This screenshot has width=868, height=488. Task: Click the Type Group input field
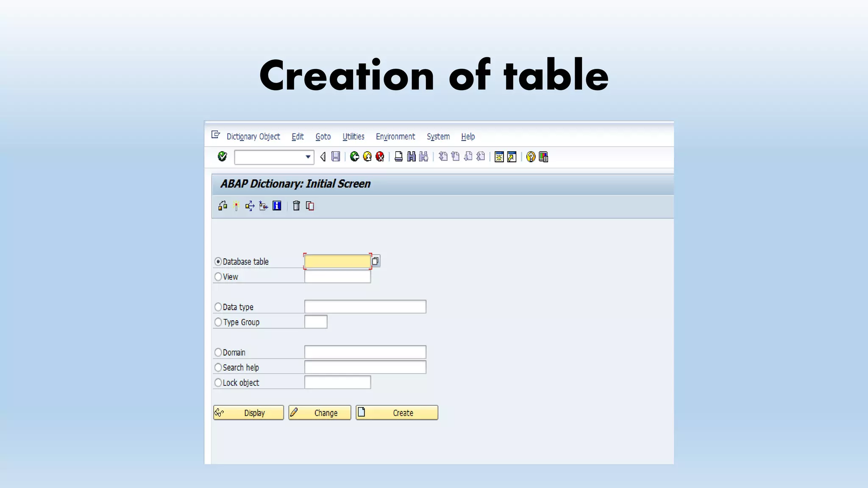(x=316, y=322)
